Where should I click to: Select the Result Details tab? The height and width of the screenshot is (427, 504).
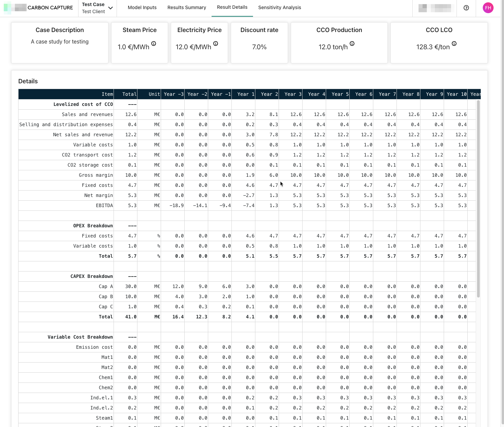(x=232, y=7)
